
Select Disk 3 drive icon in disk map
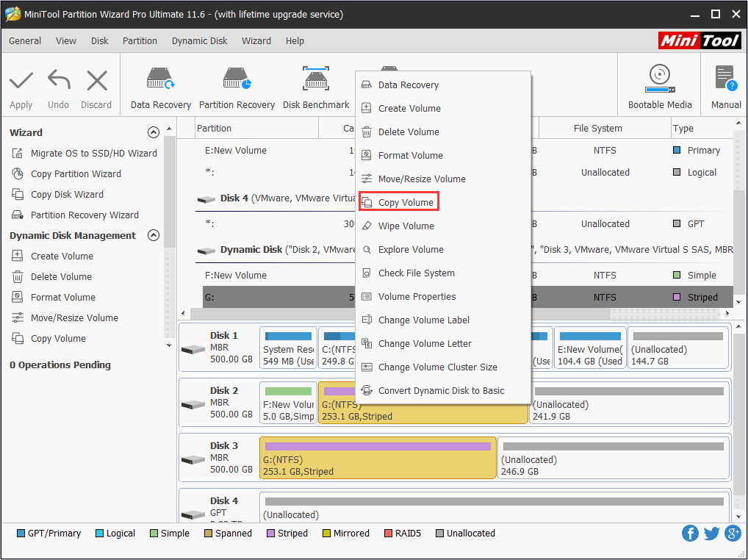click(x=193, y=460)
